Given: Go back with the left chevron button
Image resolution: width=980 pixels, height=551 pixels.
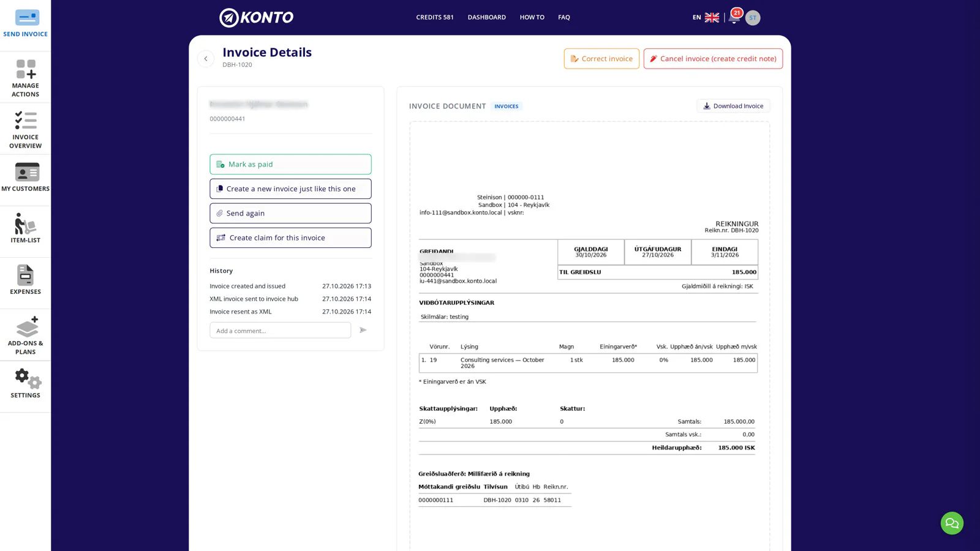Looking at the screenshot, I should (x=206, y=59).
